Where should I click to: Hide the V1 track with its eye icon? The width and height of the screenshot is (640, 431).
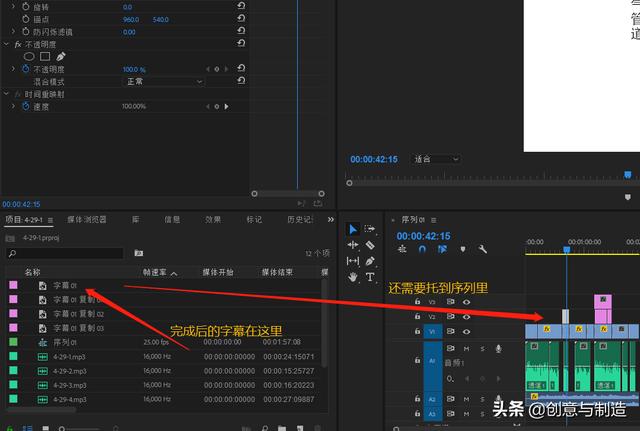pos(467,332)
